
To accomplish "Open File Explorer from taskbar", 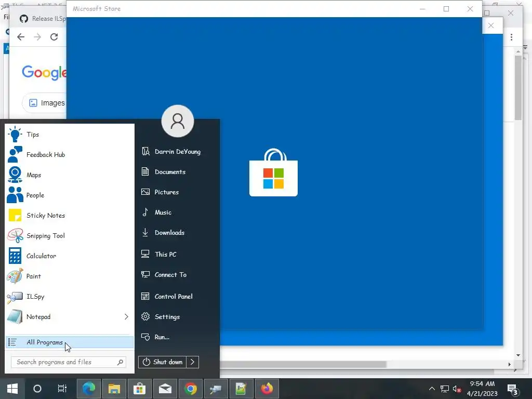I will (x=114, y=389).
